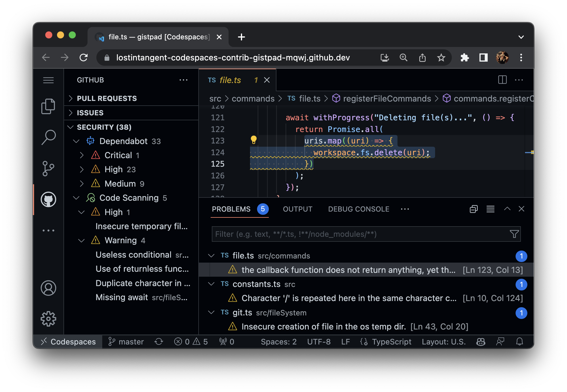The image size is (567, 392).
Task: Expand Critical alerts under Dependabot
Action: [x=82, y=155]
